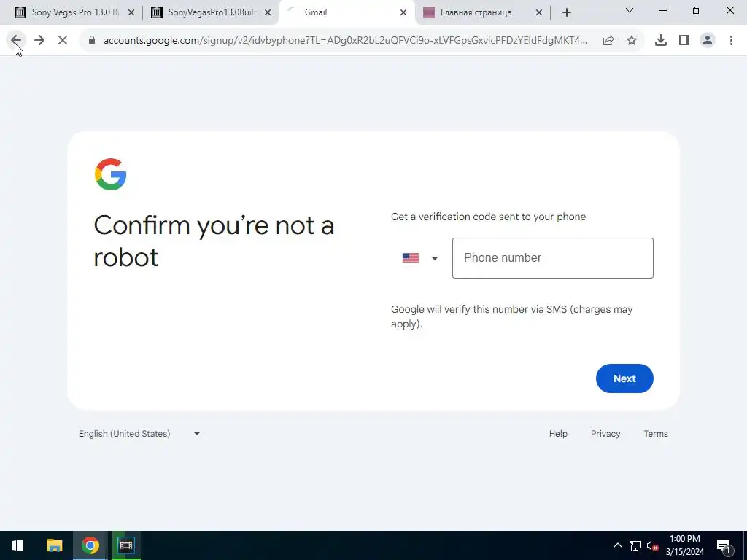Open the Privacy link
Image resolution: width=747 pixels, height=560 pixels.
click(605, 434)
